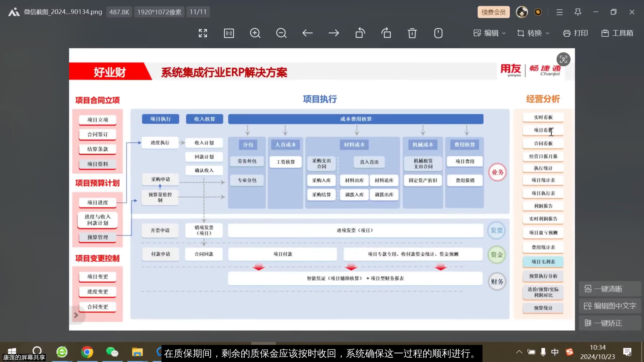Open the hamburger main menu
This screenshot has height=362, width=644.
(x=559, y=12)
